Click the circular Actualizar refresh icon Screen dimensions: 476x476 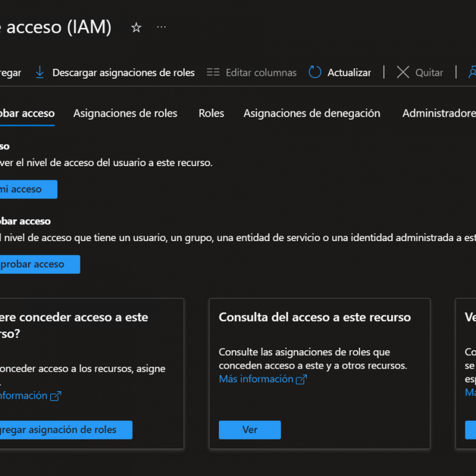click(315, 73)
